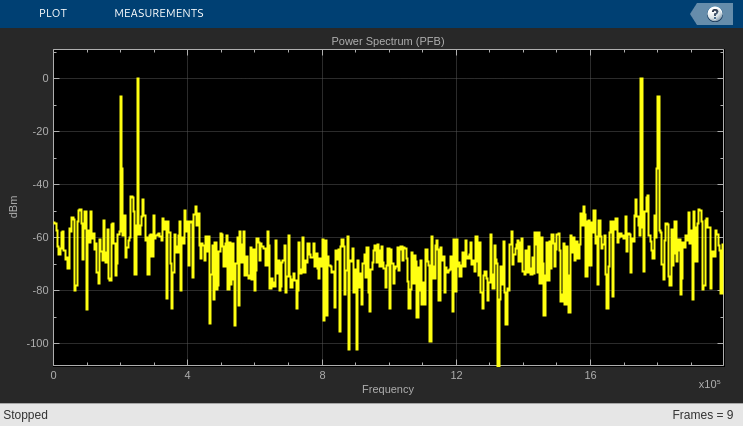Screen dimensions: 743x426
Task: Click the -40 y-axis tick label
Action: pos(40,184)
